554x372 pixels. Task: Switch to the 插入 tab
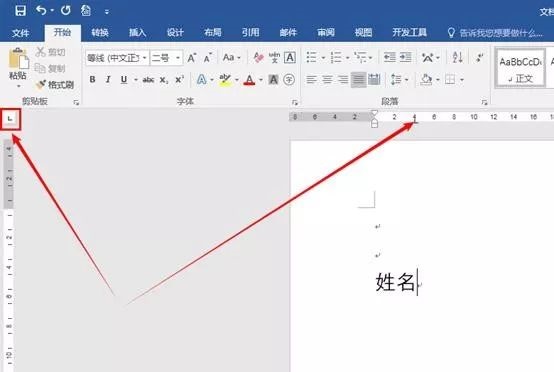[137, 33]
